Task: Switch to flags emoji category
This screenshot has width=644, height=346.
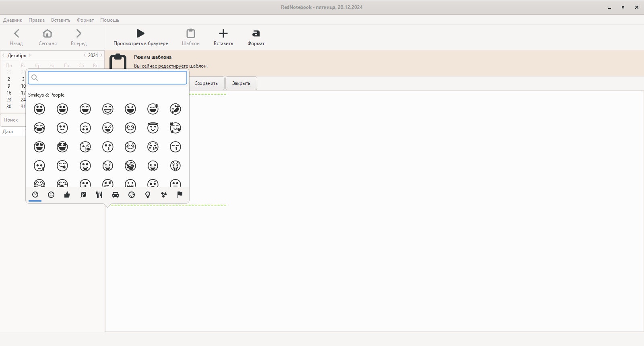Action: tap(180, 195)
